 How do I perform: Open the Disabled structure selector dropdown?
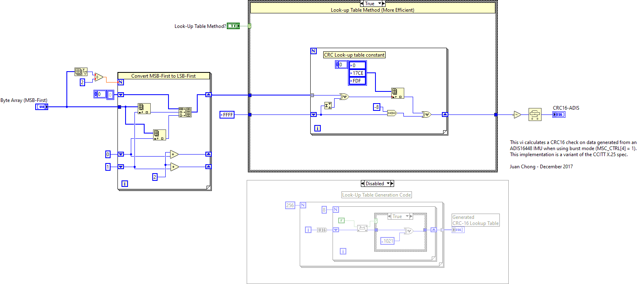(388, 184)
